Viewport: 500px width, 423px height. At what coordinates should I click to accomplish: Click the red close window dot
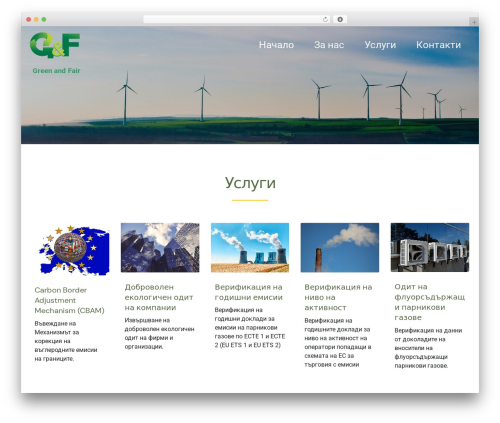click(29, 19)
